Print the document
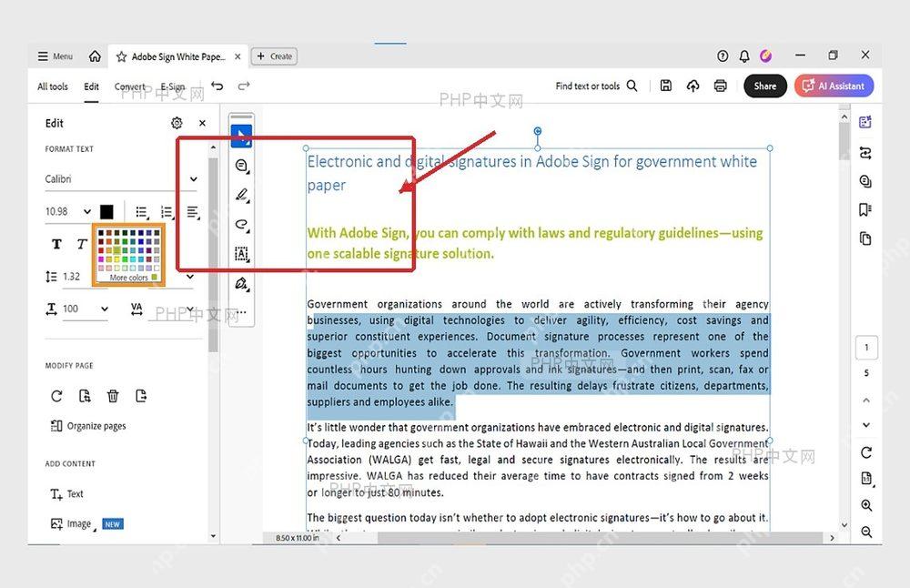910x588 pixels. coord(720,86)
